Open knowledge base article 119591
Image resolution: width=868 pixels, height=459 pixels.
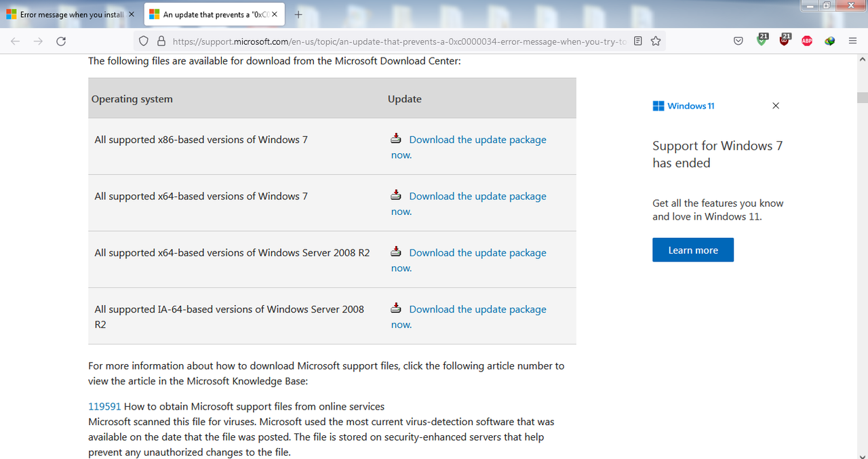click(104, 407)
